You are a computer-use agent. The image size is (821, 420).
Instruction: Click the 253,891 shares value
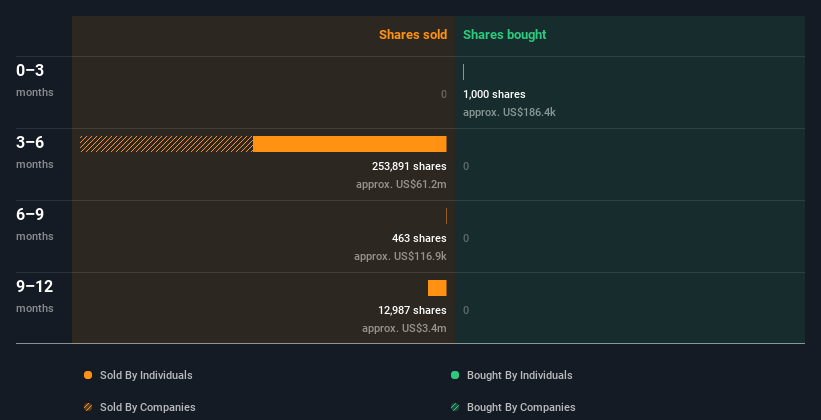pyautogui.click(x=409, y=167)
